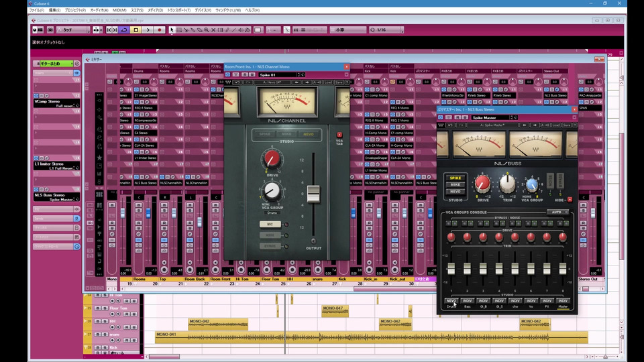Open the 編集(E) menu
This screenshot has height=362, width=644.
tap(54, 10)
